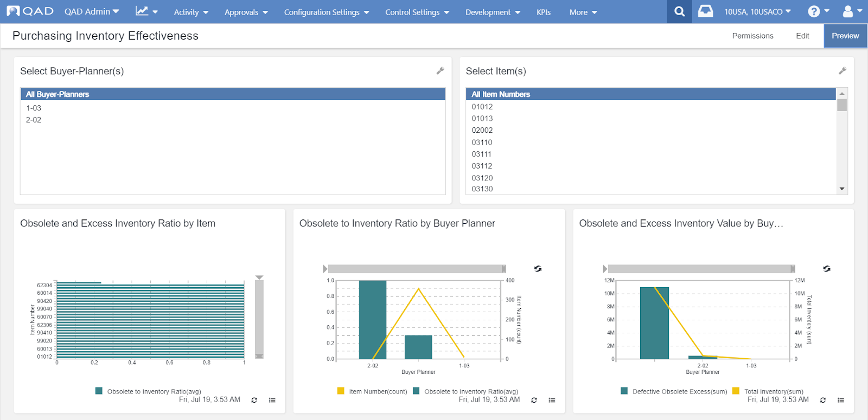
Task: Select item number 03120
Action: [651, 178]
